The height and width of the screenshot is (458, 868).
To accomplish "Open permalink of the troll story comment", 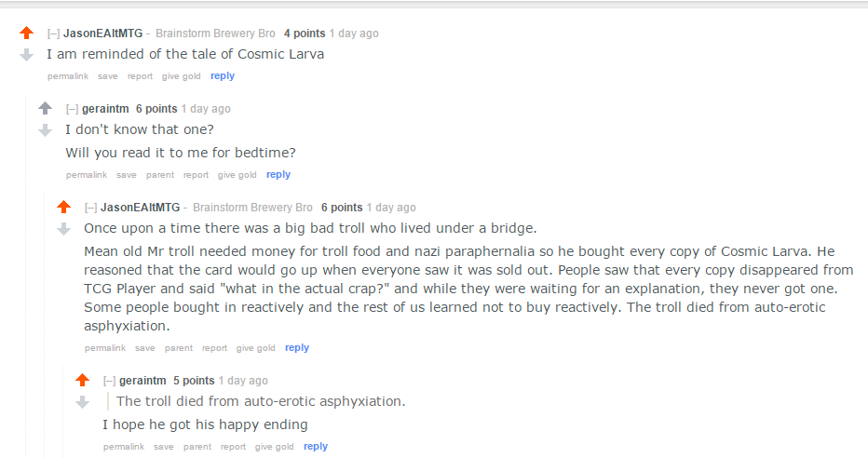I will coord(105,348).
